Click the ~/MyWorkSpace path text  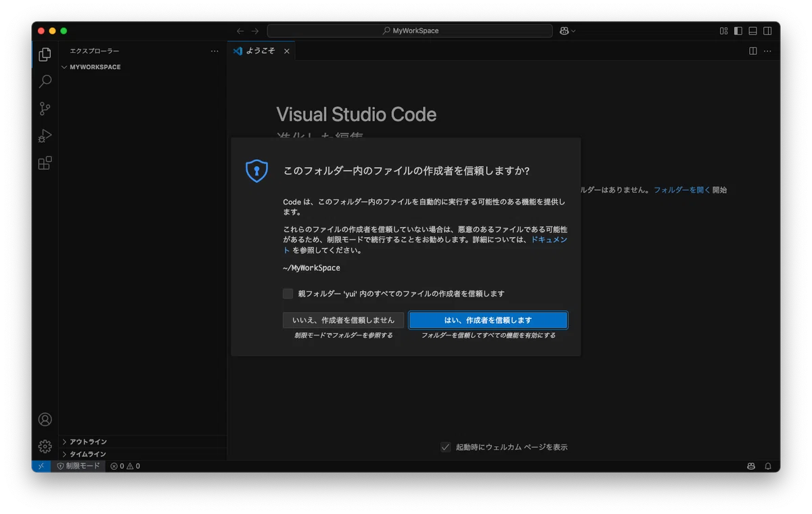click(311, 268)
